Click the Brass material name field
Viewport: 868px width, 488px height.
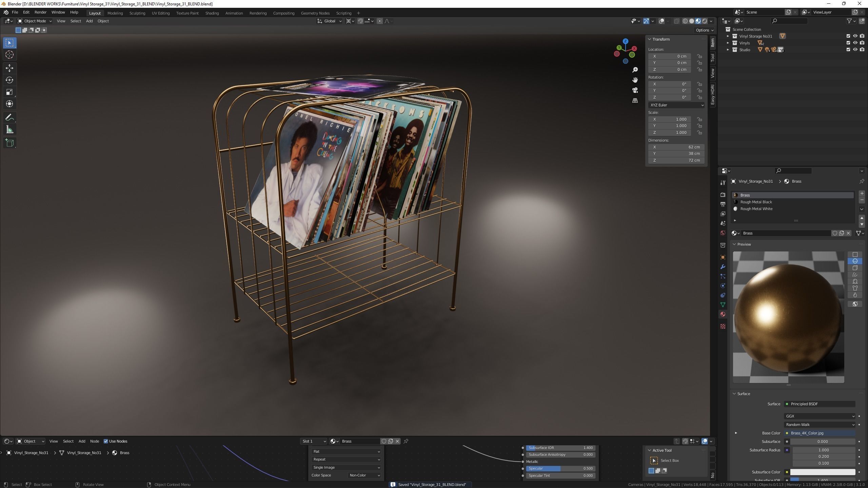point(786,233)
